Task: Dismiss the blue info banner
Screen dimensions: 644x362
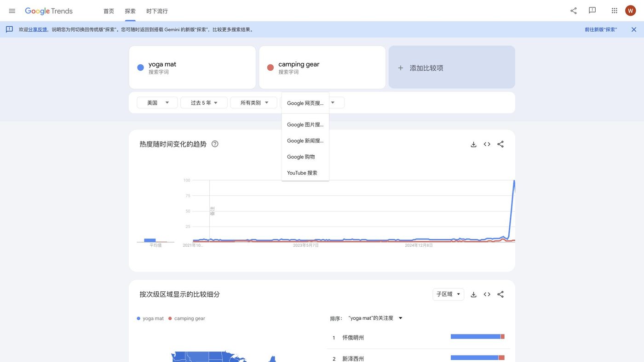Action: point(634,29)
